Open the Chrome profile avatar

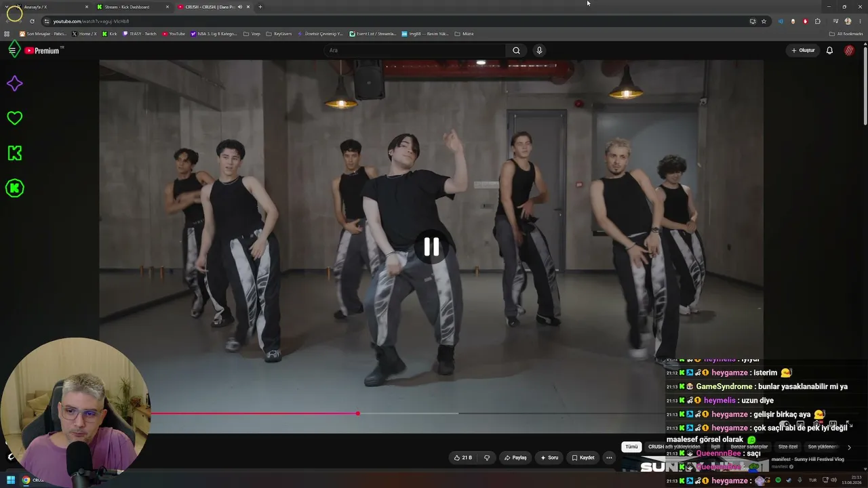pos(848,21)
